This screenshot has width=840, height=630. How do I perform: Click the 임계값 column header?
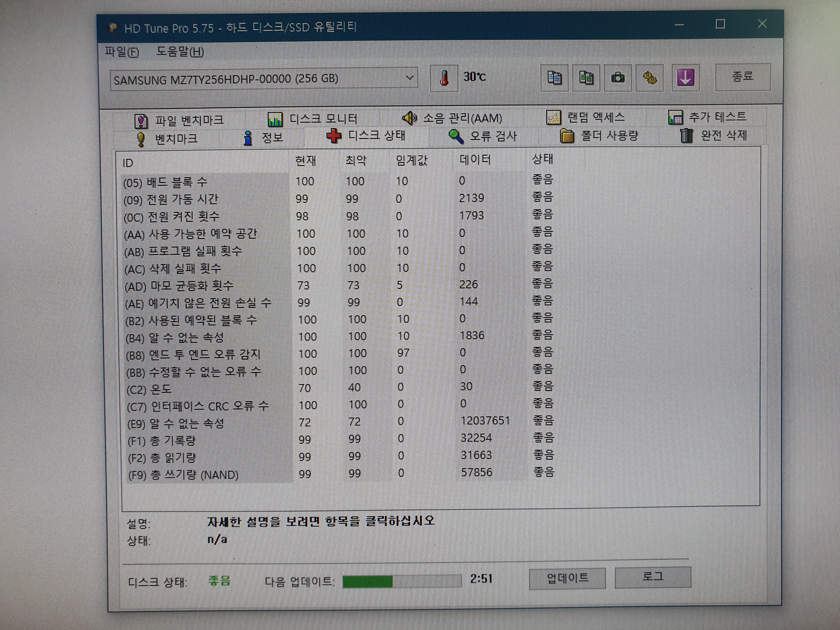(411, 160)
